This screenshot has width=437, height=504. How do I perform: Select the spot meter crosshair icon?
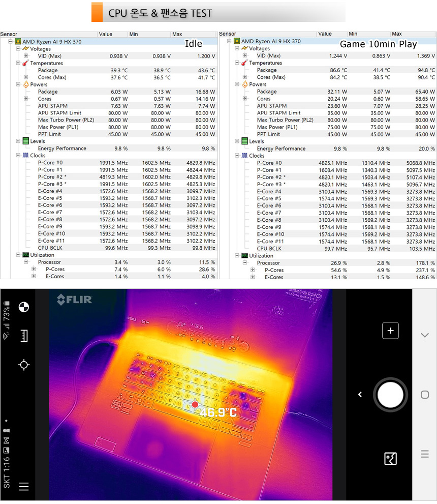23,365
